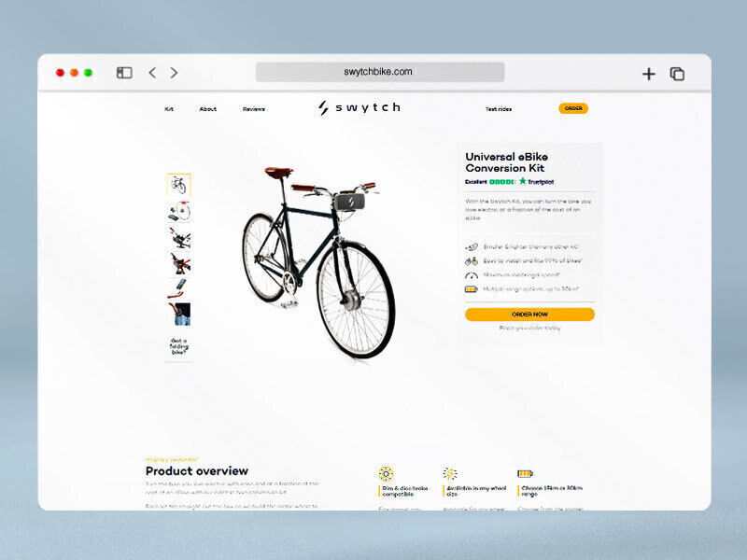Viewport: 747px width, 560px height.
Task: Toggle the browser sidebar icon
Action: click(124, 73)
